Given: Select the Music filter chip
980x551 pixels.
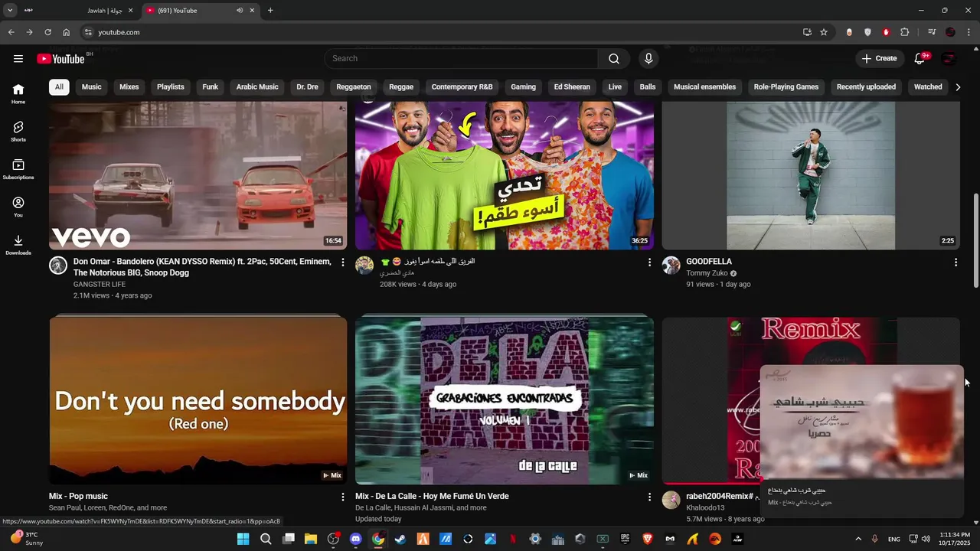Looking at the screenshot, I should [x=92, y=86].
